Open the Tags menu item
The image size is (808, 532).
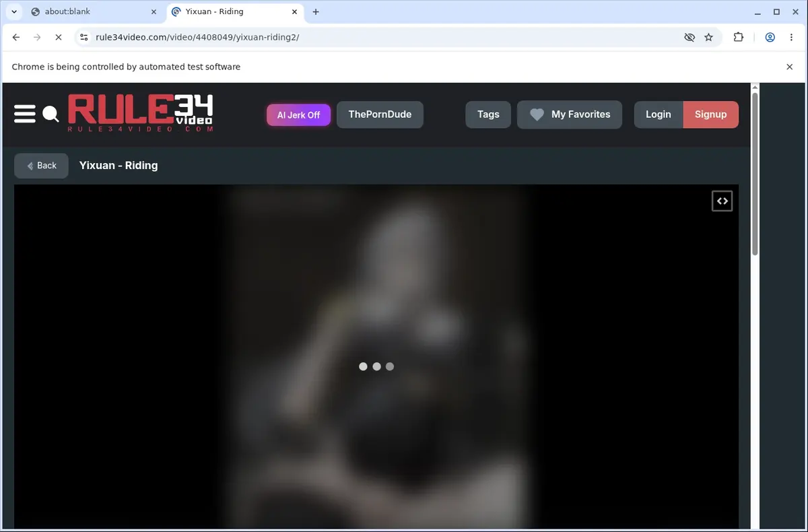[488, 114]
